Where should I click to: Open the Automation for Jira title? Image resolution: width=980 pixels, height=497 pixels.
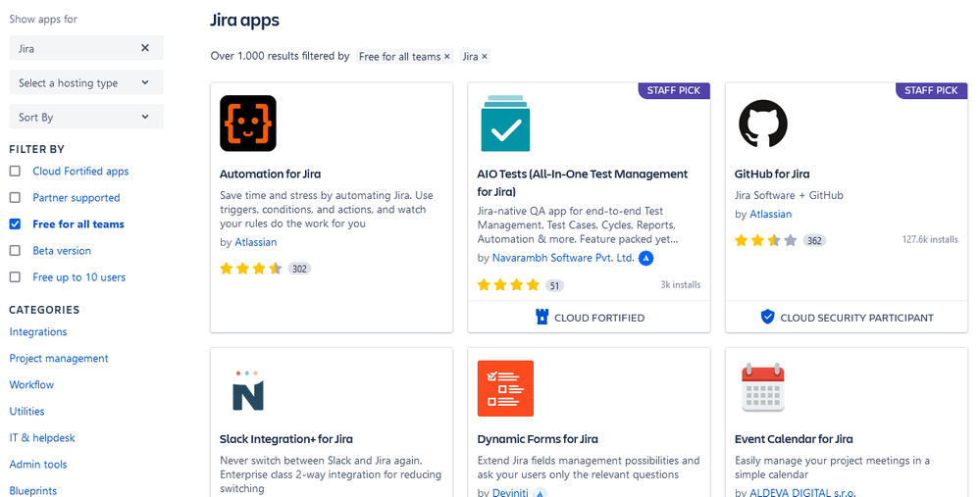pos(270,174)
